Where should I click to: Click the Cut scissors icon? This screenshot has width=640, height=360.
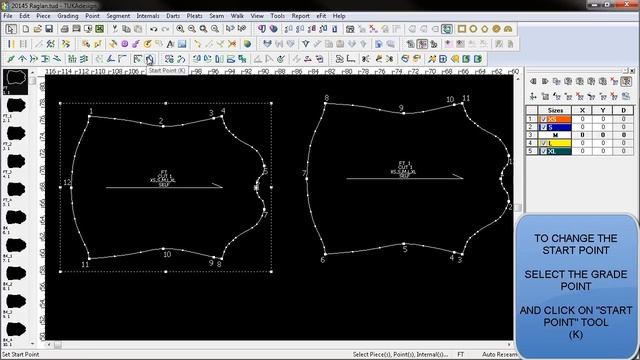coord(115,29)
